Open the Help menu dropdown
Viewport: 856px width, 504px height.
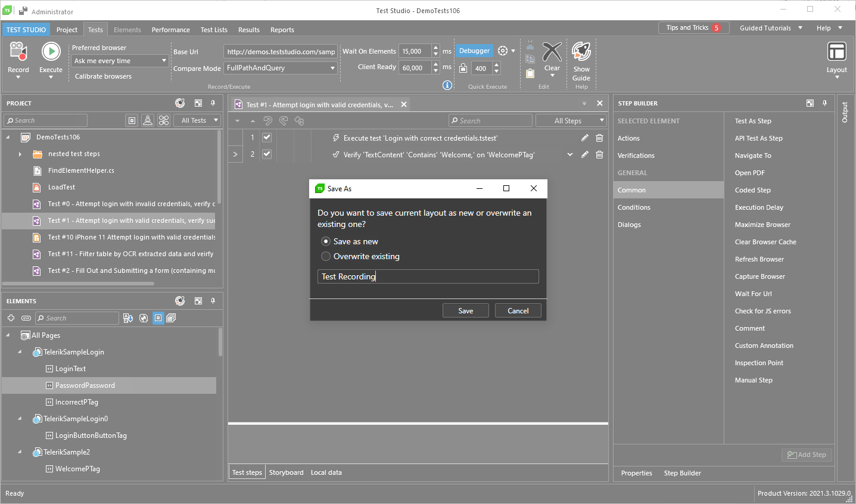[829, 28]
